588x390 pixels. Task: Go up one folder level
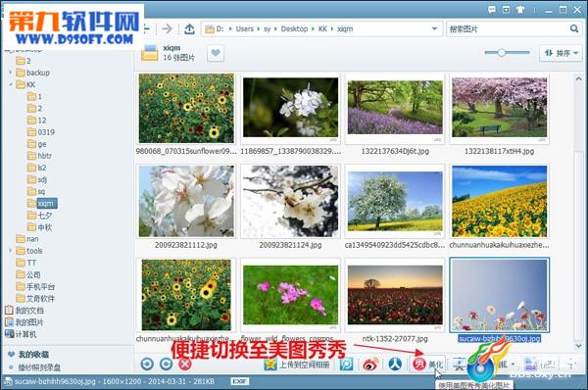coord(189,28)
